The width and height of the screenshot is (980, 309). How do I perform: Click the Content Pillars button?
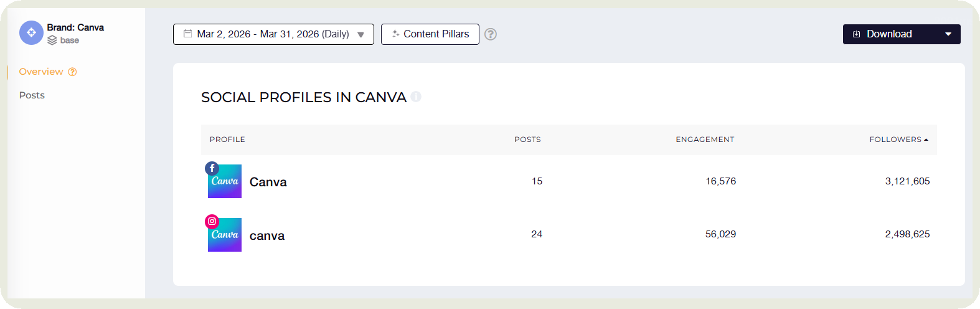[x=430, y=34]
